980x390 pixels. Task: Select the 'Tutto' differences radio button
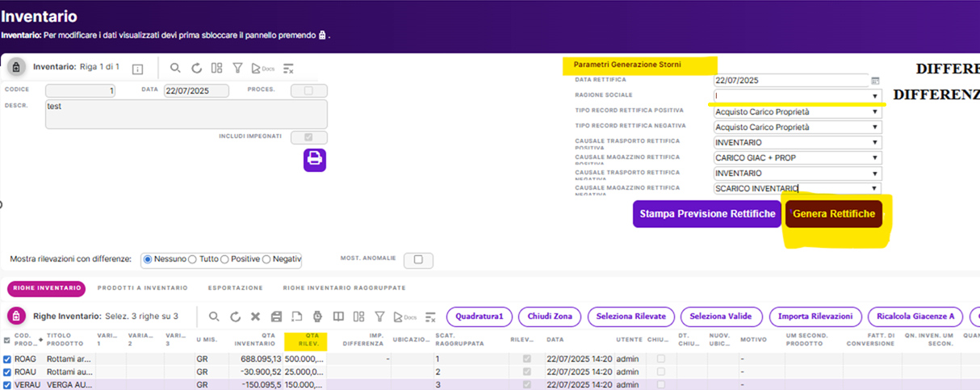point(193,259)
